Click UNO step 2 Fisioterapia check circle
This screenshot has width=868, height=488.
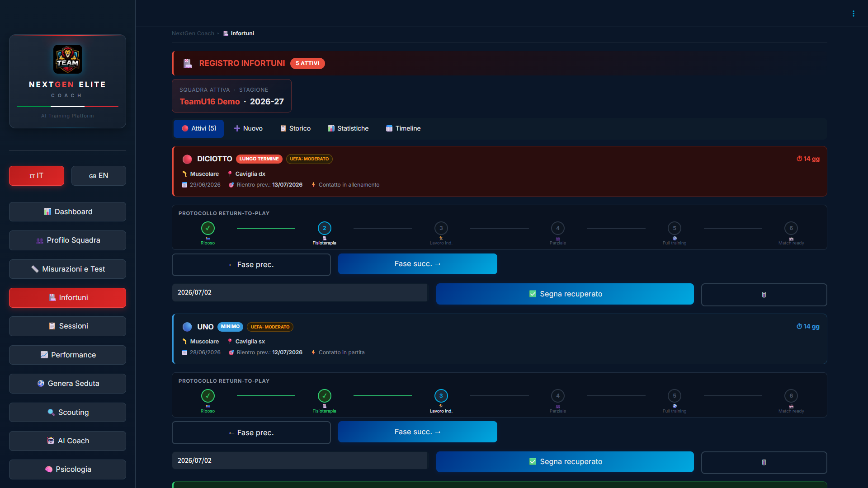[325, 396]
